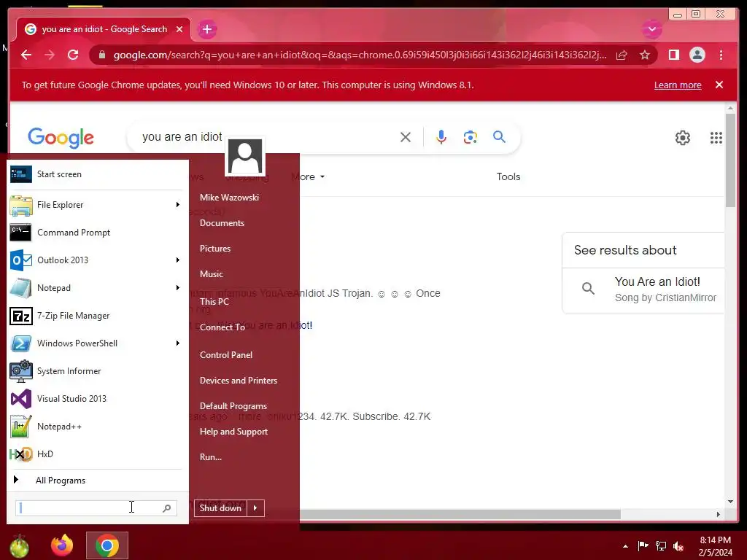Open Google quick settings gear

coord(682,138)
